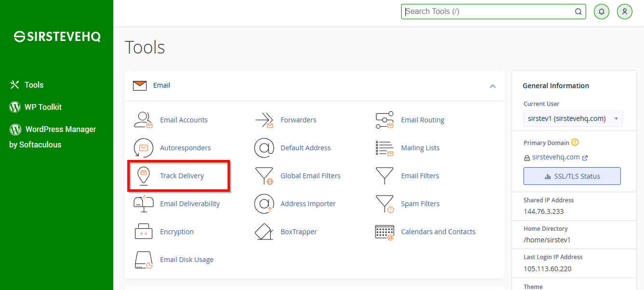Viewport: 644px width, 290px height.
Task: Click the Calendars and Contacts icon
Action: point(384,232)
